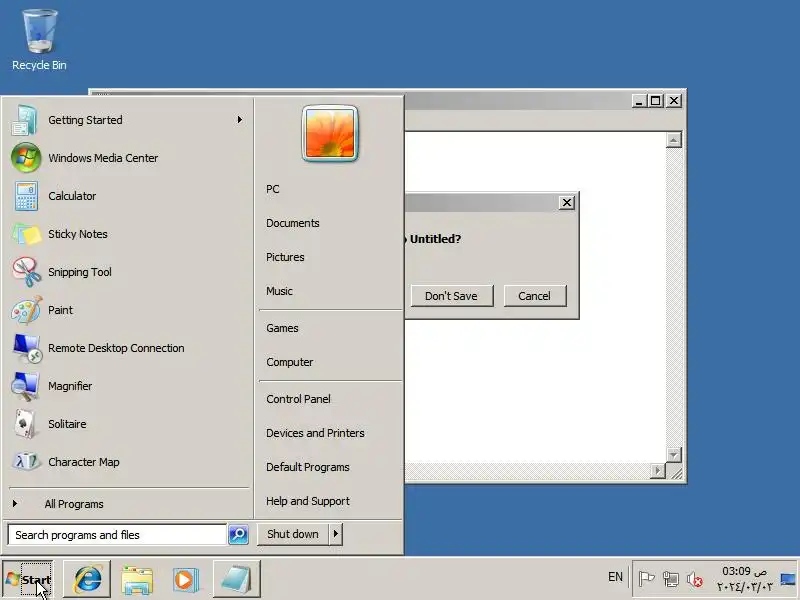Viewport: 800px width, 600px height.
Task: Switch to Notepad taskbar button
Action: 237,579
